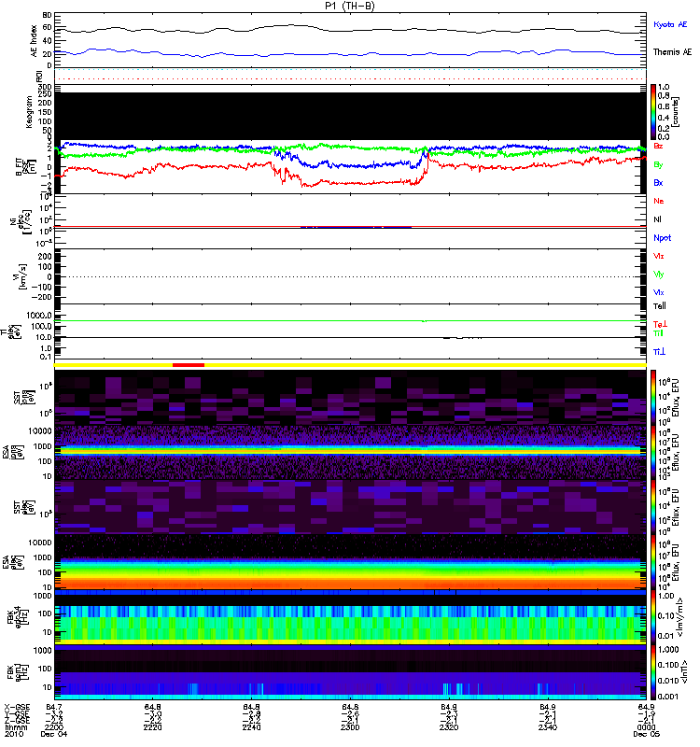Click the [counts] color bar unit label
The image size is (700, 747).
tap(676, 112)
